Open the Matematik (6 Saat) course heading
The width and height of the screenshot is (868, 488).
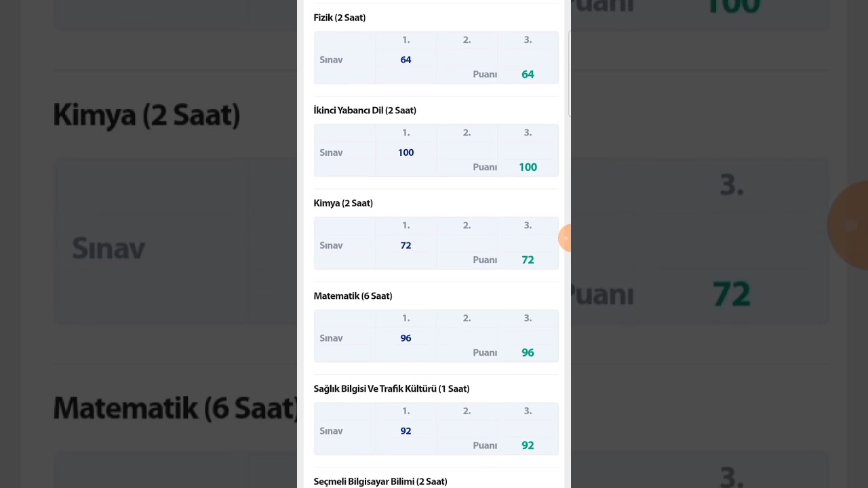pyautogui.click(x=353, y=296)
